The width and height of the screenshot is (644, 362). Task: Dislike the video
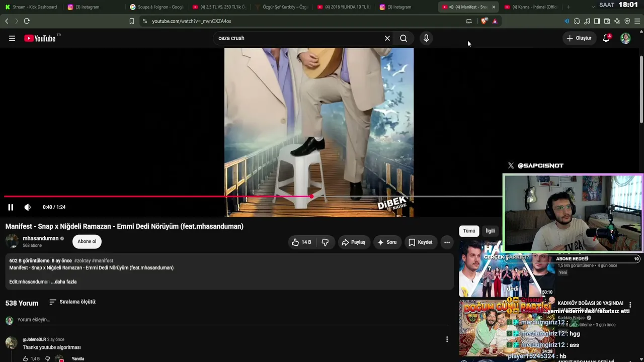325,242
